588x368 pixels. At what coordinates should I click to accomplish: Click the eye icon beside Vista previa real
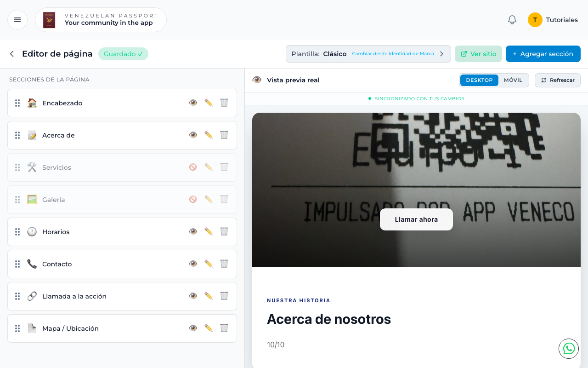(x=257, y=80)
